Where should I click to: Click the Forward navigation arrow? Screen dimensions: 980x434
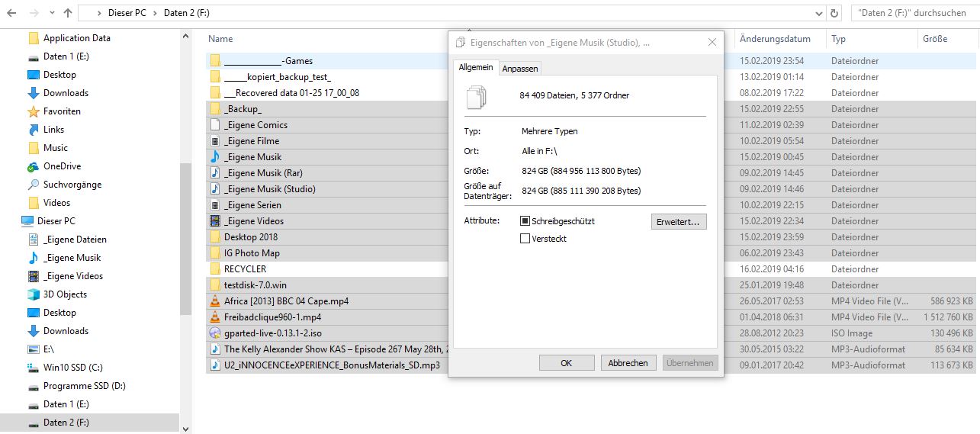point(35,13)
